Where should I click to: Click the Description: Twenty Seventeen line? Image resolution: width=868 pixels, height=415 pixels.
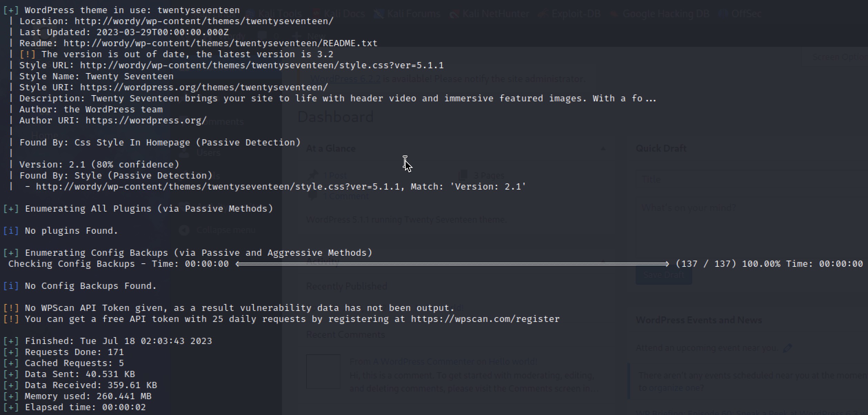point(338,99)
